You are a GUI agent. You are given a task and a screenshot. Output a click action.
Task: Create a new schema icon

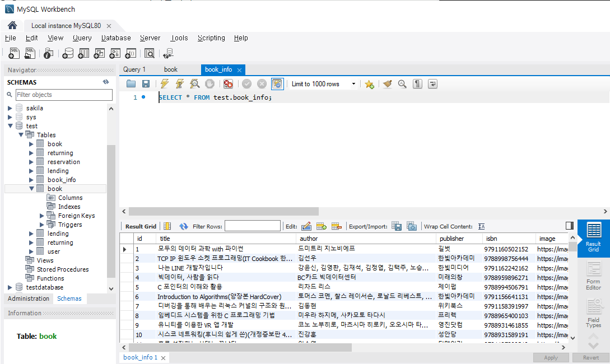(x=68, y=53)
